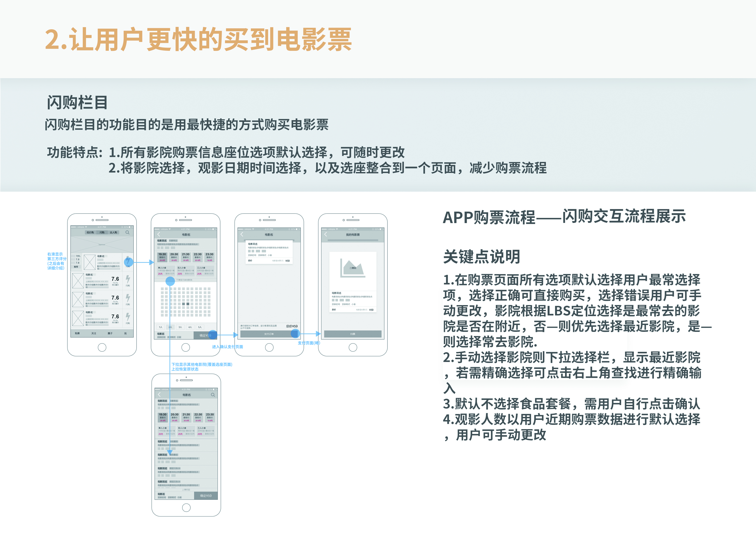Open 关注 bottom tab
This screenshot has height=534, width=756.
pyautogui.click(x=94, y=333)
